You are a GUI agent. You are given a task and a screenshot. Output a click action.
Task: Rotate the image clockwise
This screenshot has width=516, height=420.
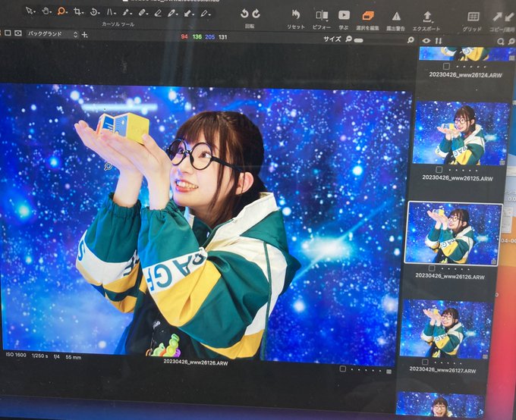256,14
